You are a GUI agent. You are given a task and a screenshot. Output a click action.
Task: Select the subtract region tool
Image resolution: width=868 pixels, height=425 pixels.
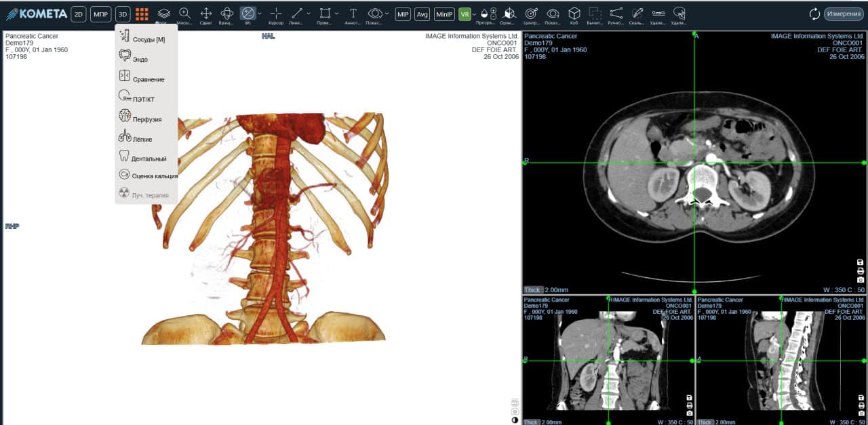(x=595, y=14)
